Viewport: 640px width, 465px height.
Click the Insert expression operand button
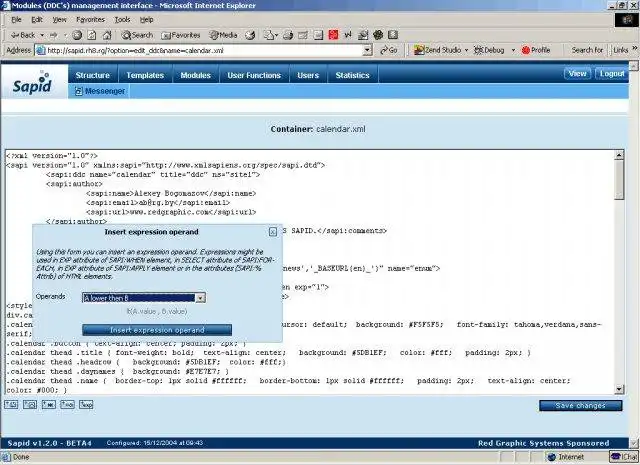point(157,330)
